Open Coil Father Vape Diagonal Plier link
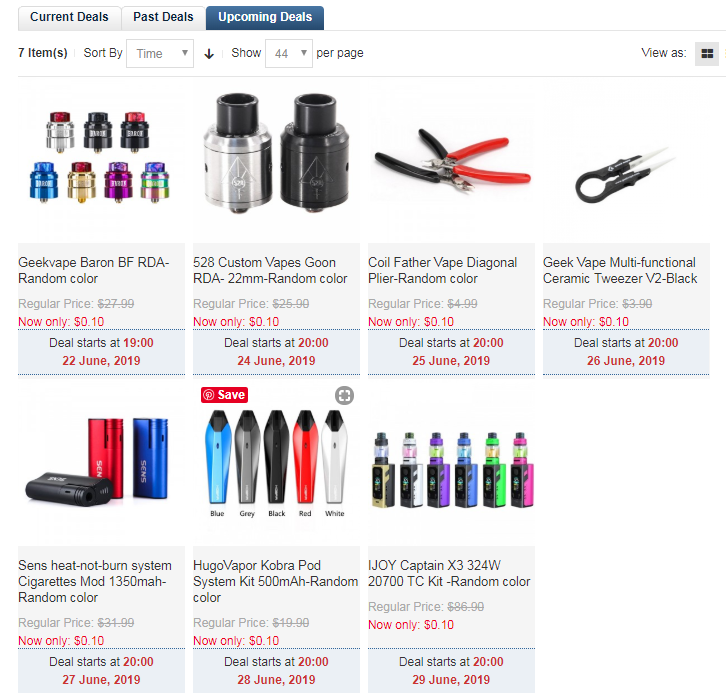Viewport: 726px width, 693px height. click(x=442, y=270)
